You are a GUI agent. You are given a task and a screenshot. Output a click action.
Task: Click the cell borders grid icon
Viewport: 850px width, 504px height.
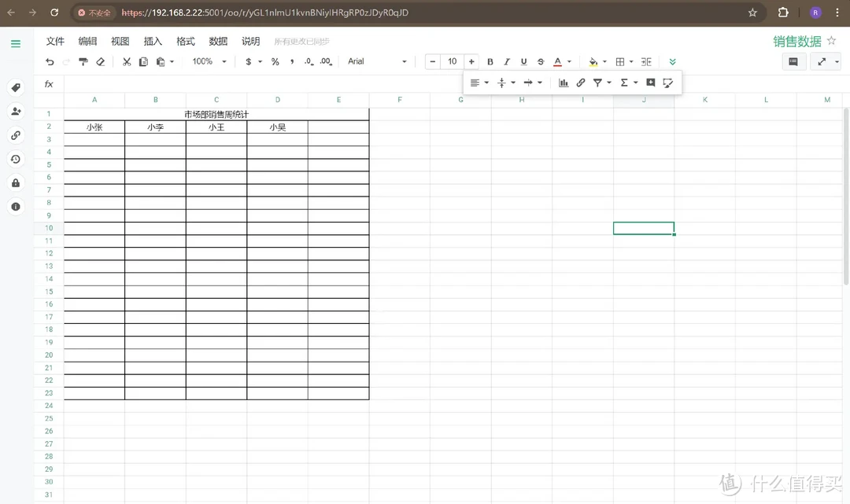[x=620, y=61]
